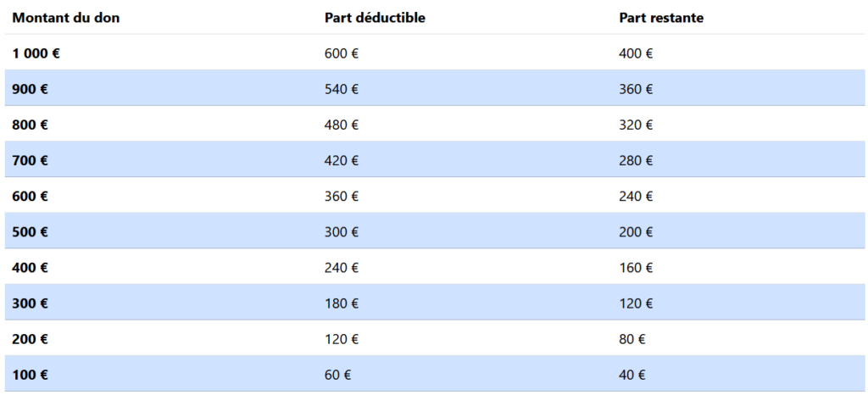Select the 280 € remaining part cell
The height and width of the screenshot is (395, 868).
pyautogui.click(x=636, y=160)
